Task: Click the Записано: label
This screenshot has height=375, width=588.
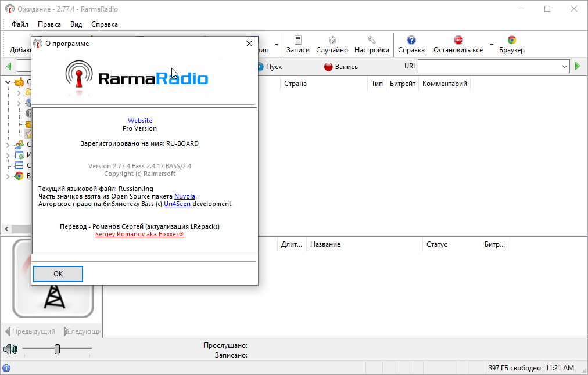Action: pos(231,355)
